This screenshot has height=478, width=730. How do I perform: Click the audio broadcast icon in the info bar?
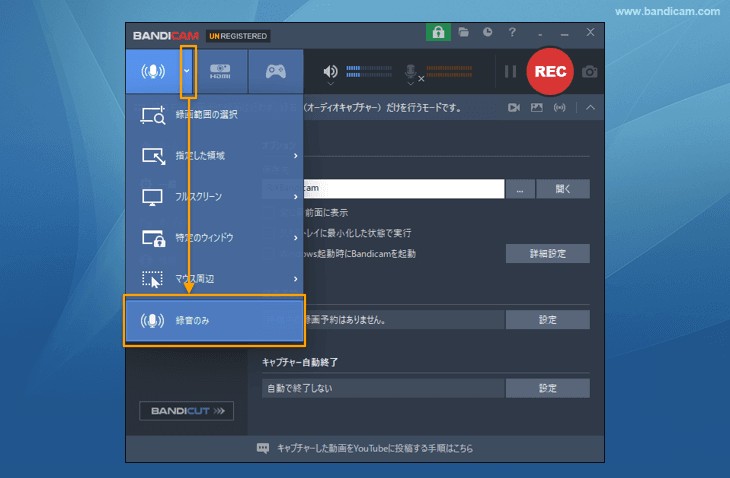(560, 108)
